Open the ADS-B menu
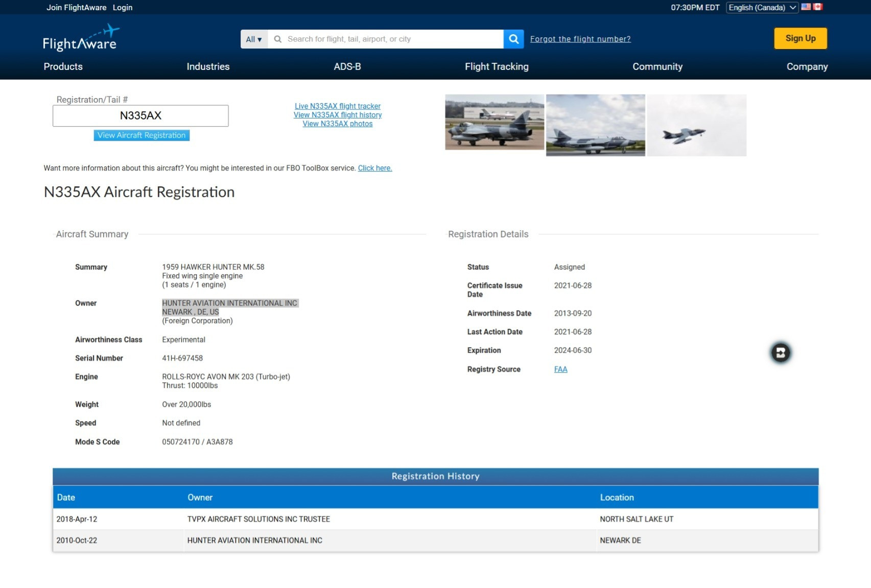The height and width of the screenshot is (588, 871). (x=347, y=66)
